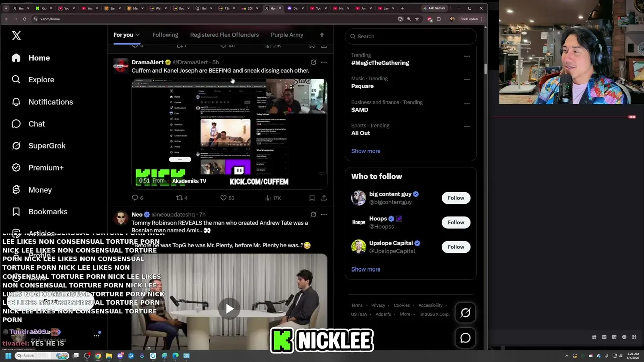Open the browser extensions puzzle icon
This screenshot has width=644, height=362.
pos(439,19)
